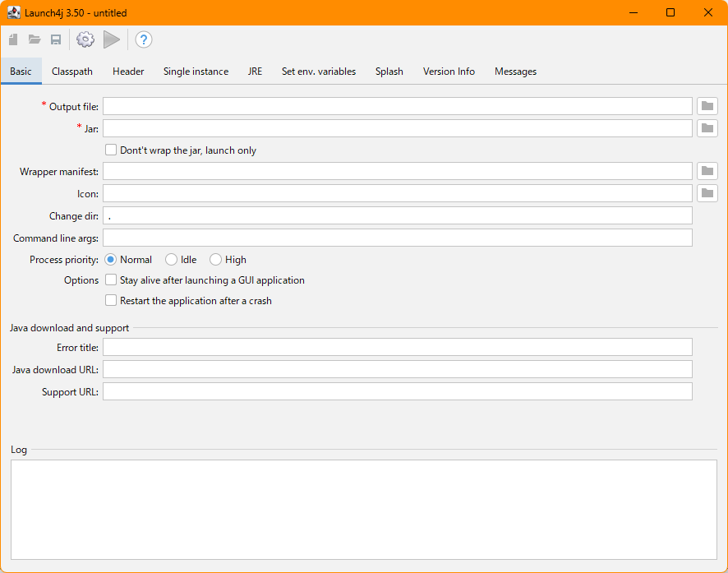Click into the Support URL field
The width and height of the screenshot is (728, 573).
click(398, 391)
